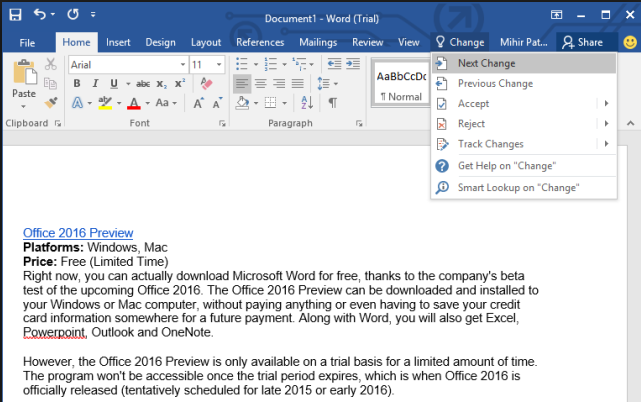Click the Text Effects icon

pyautogui.click(x=77, y=102)
